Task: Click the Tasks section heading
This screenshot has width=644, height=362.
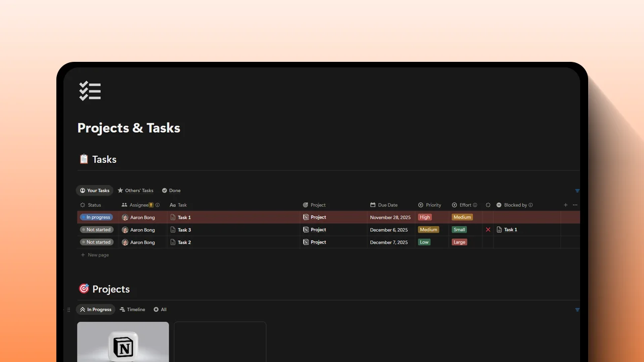Action: click(104, 159)
